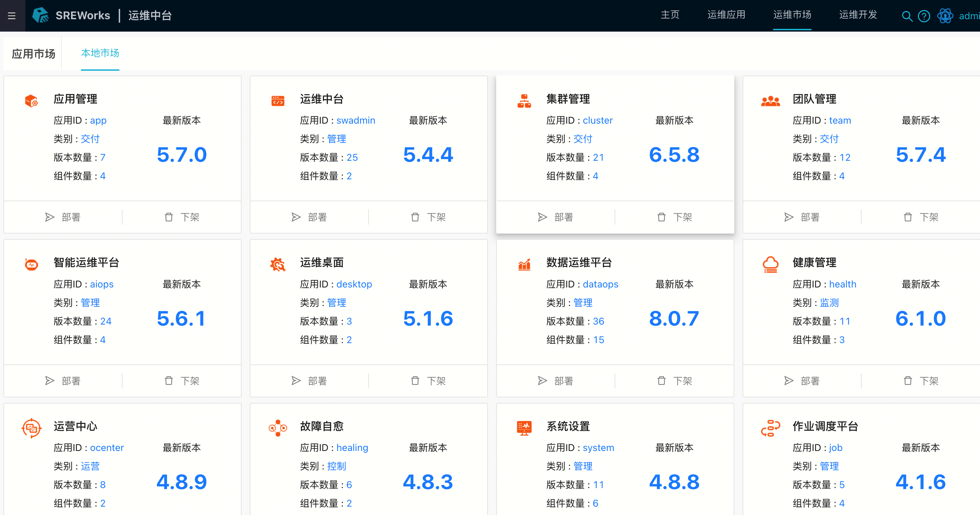Image resolution: width=980 pixels, height=520 pixels.
Task: Click the 团队管理 team app icon
Action: click(x=770, y=101)
